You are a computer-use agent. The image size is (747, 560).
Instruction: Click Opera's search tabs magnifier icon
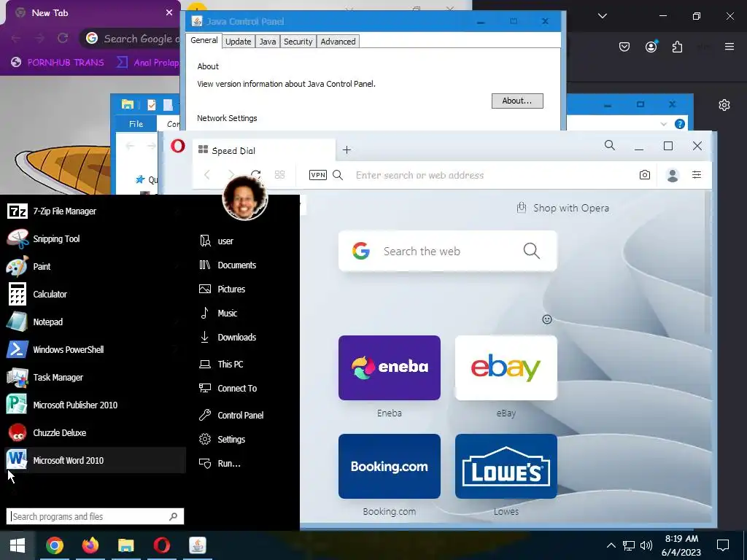click(609, 145)
